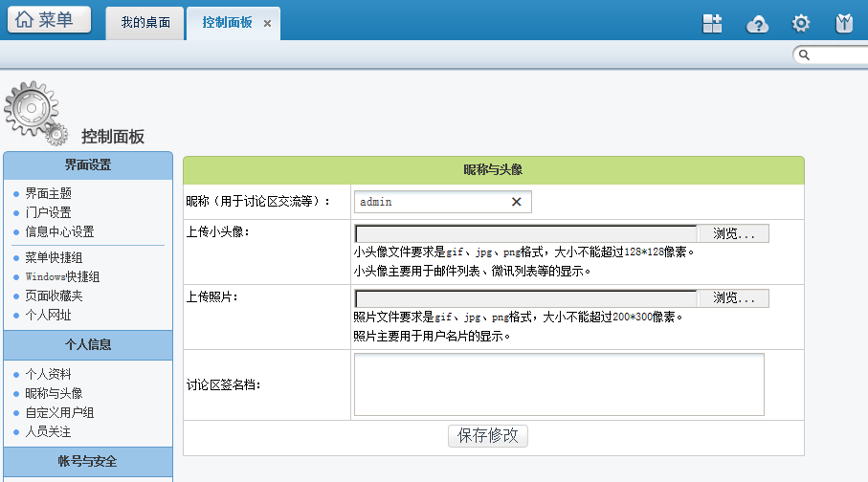868x482 pixels.
Task: Collapse the 个人信息 section header
Action: pyautogui.click(x=88, y=344)
